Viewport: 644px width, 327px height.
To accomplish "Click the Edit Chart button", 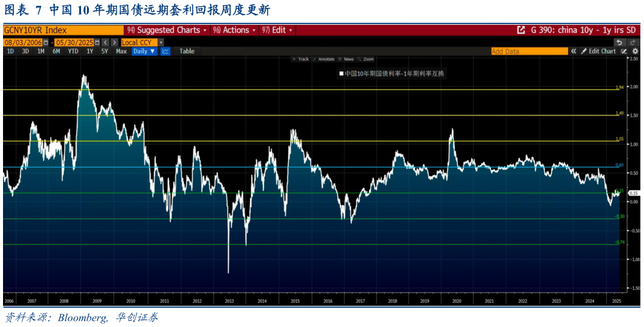I will click(598, 51).
